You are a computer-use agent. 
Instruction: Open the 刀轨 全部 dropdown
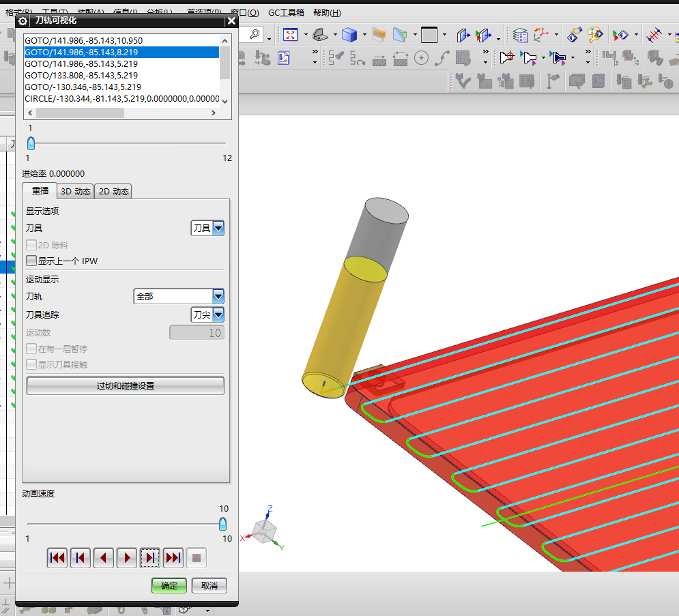[179, 296]
